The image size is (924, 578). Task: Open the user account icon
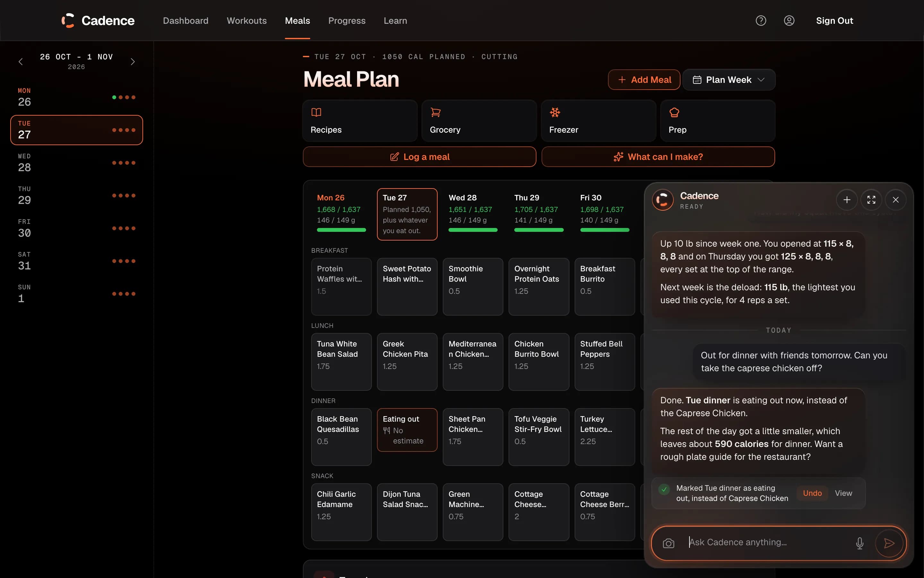(x=789, y=21)
